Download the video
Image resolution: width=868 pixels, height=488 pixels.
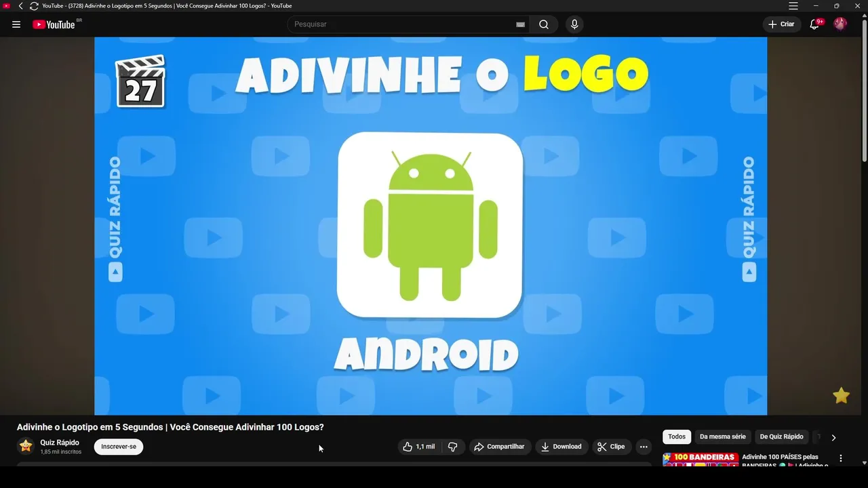[561, 447]
